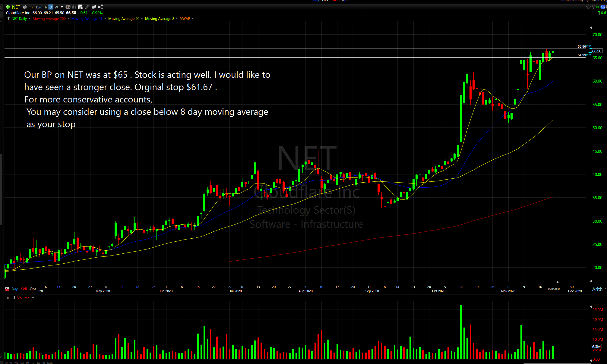Image resolution: width=607 pixels, height=364 pixels.
Task: Open the Moving Average 50 dropdown
Action: click(x=142, y=18)
